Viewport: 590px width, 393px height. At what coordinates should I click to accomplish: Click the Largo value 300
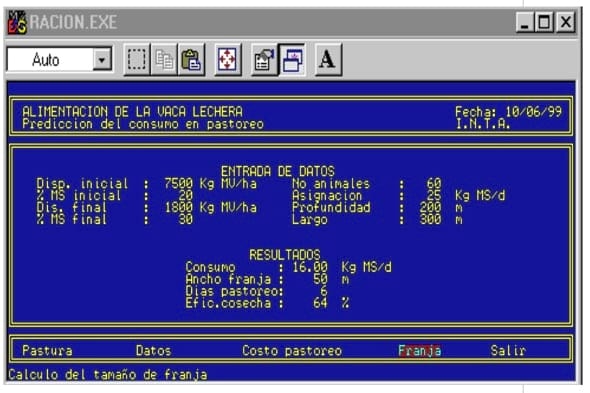coord(430,219)
